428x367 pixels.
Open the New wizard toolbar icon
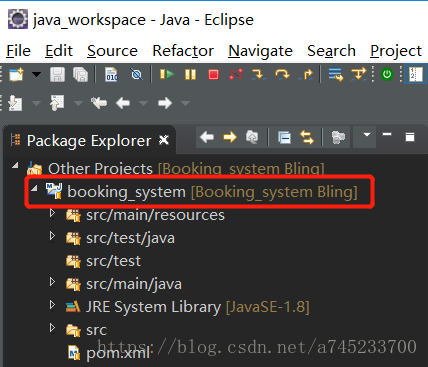(16, 74)
